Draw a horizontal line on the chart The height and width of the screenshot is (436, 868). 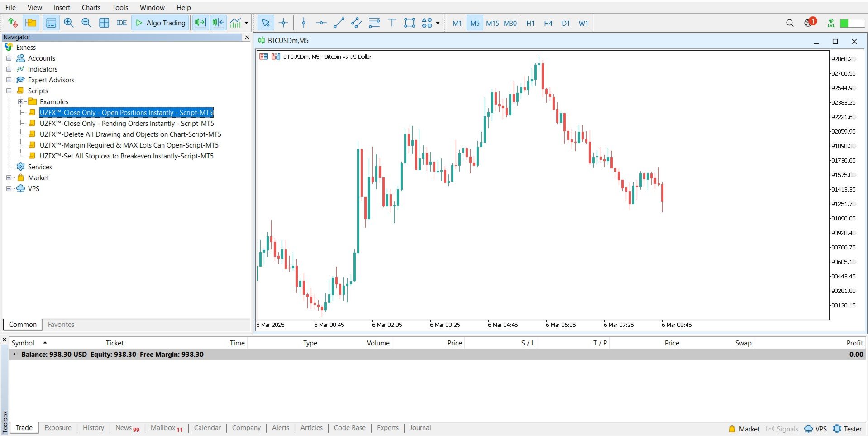321,23
